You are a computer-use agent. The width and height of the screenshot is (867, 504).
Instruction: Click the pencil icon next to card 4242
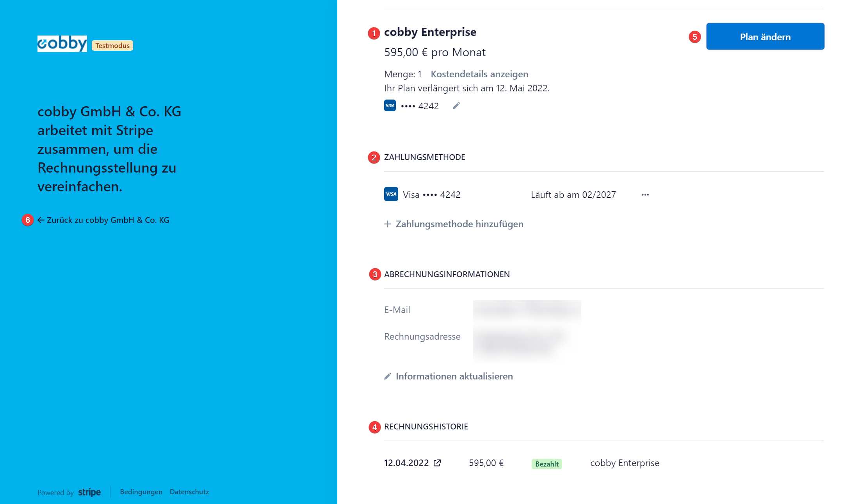coord(456,106)
